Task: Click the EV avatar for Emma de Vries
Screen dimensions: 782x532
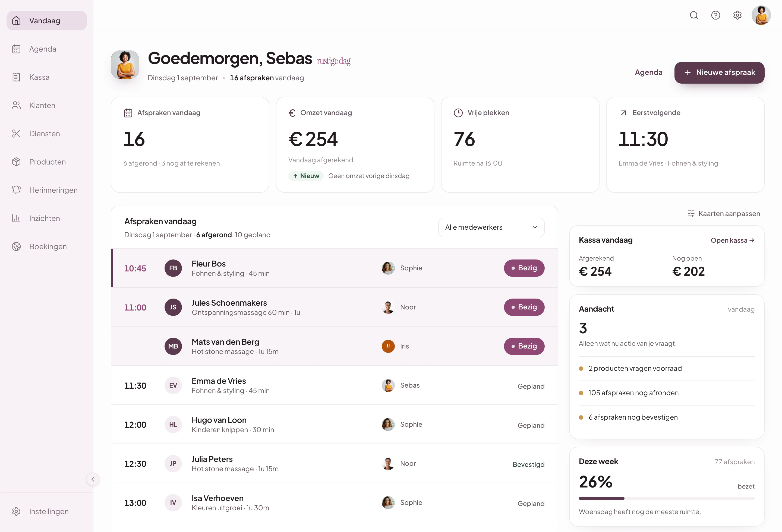Action: pos(173,385)
